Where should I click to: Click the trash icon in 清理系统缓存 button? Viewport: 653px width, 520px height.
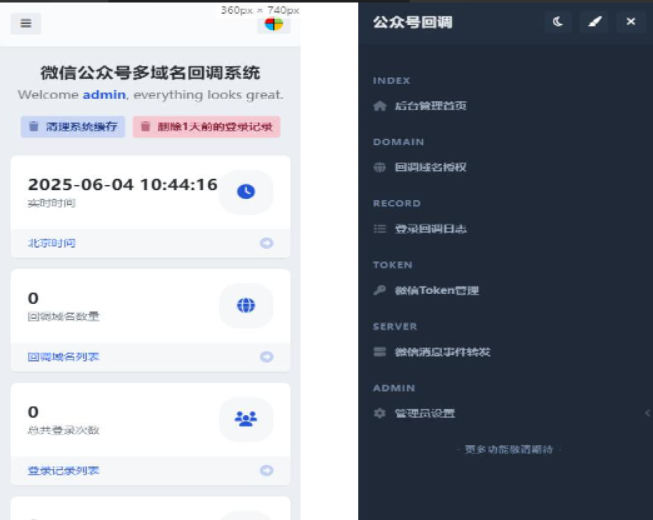[x=34, y=126]
